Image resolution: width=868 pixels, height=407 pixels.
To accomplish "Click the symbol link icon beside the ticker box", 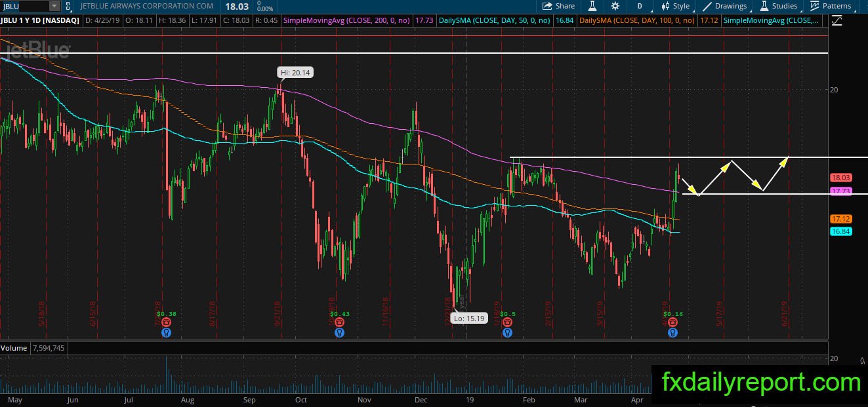I will click(68, 6).
